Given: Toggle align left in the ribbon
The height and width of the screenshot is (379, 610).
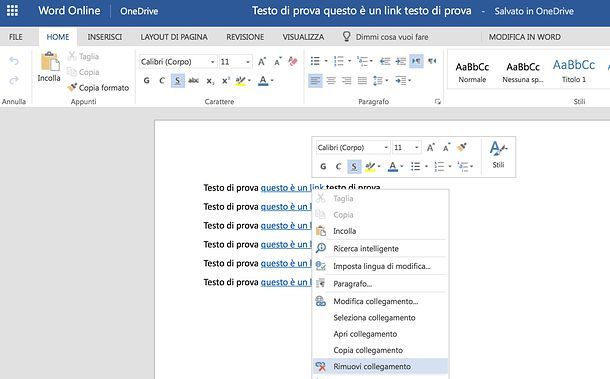Looking at the screenshot, I should point(315,81).
